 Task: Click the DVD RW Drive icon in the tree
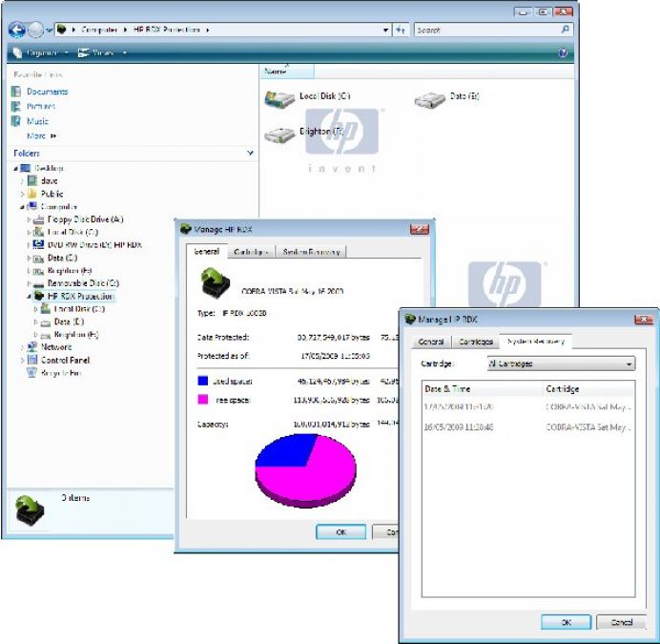point(38,244)
